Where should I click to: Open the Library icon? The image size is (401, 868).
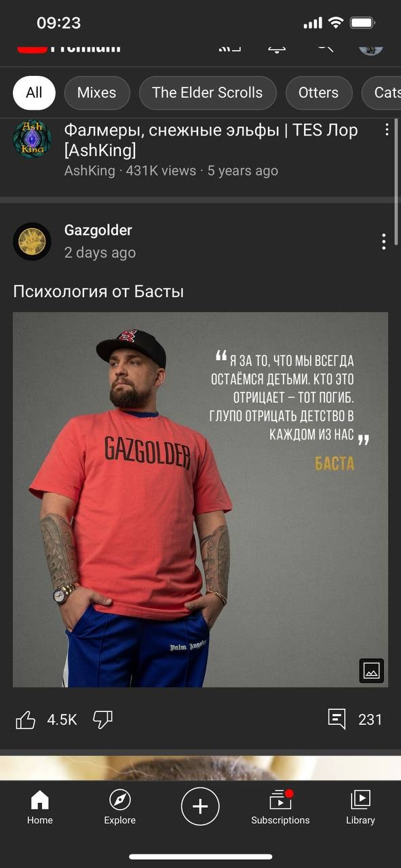pyautogui.click(x=360, y=800)
